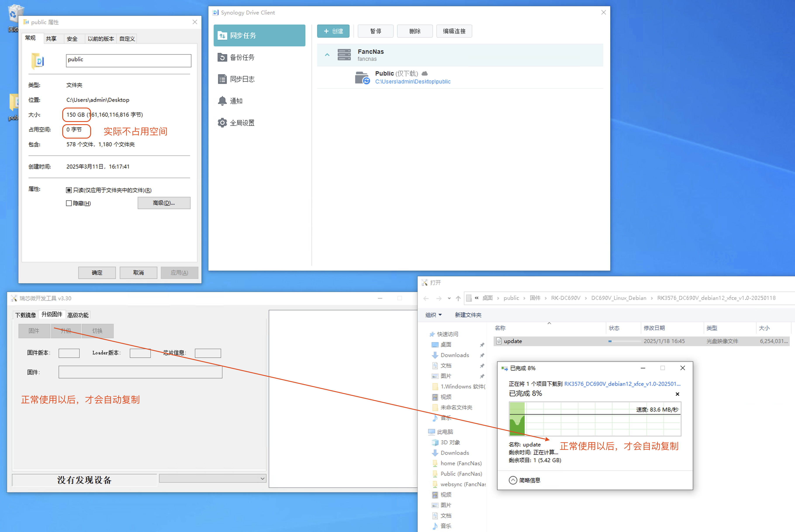Sort by 类型 column header
The height and width of the screenshot is (532, 795).
pos(712,328)
